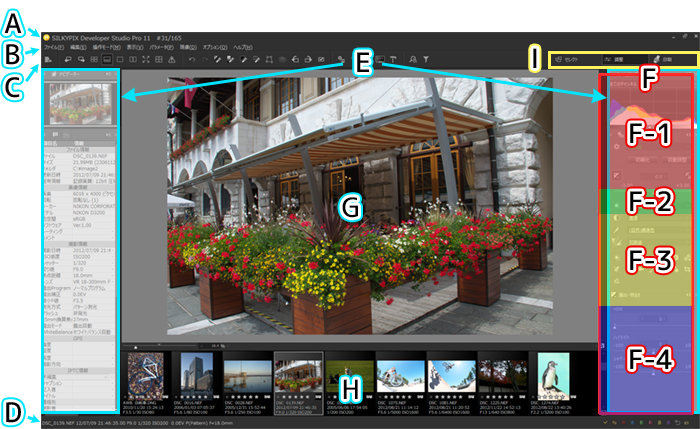Viewport: 700px width, 429px height.
Task: Click the 自動調整 button in adjustment panel
Action: click(676, 160)
